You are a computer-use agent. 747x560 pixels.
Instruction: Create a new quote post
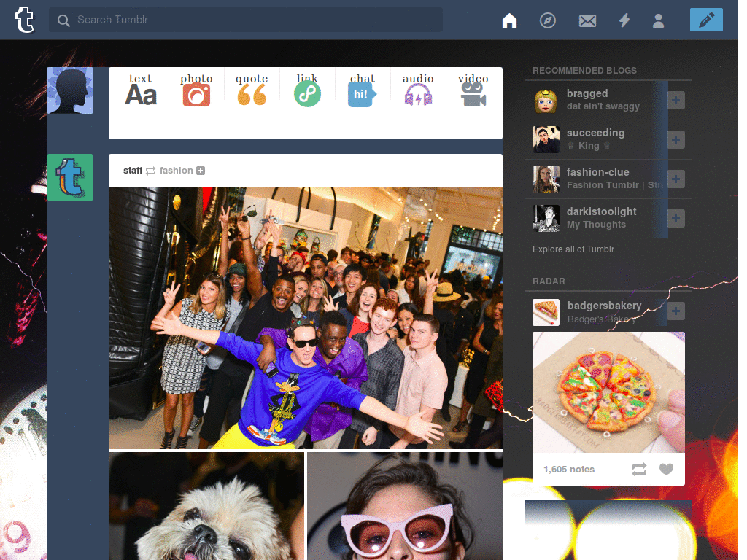(252, 90)
